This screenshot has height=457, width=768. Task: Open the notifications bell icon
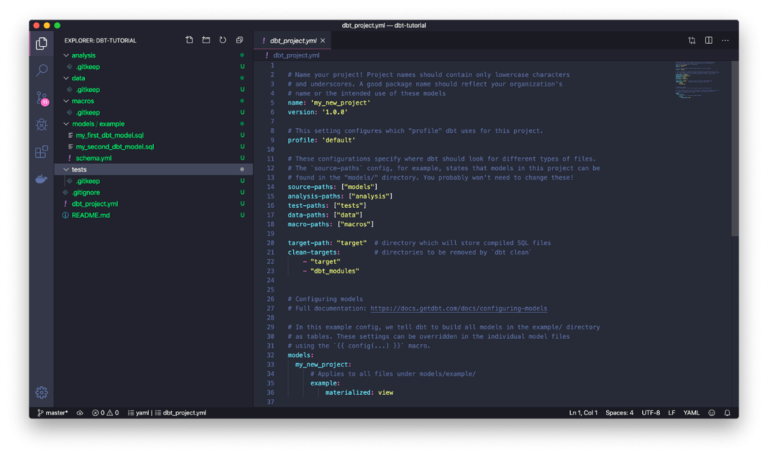click(728, 413)
